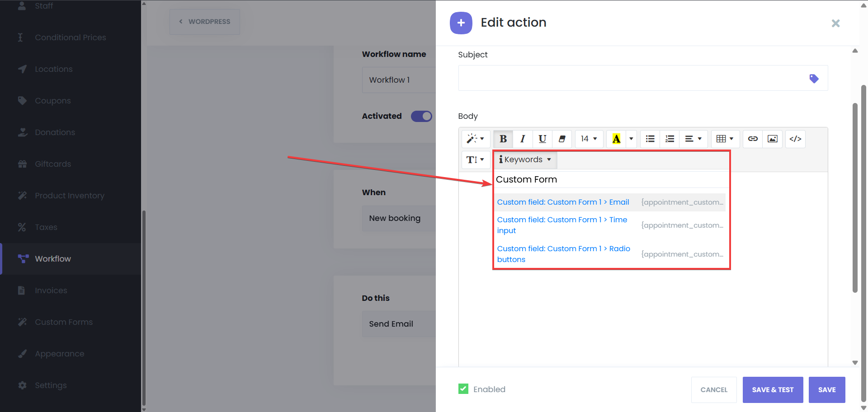
Task: Select the Custom field Email keyword link
Action: pos(562,202)
